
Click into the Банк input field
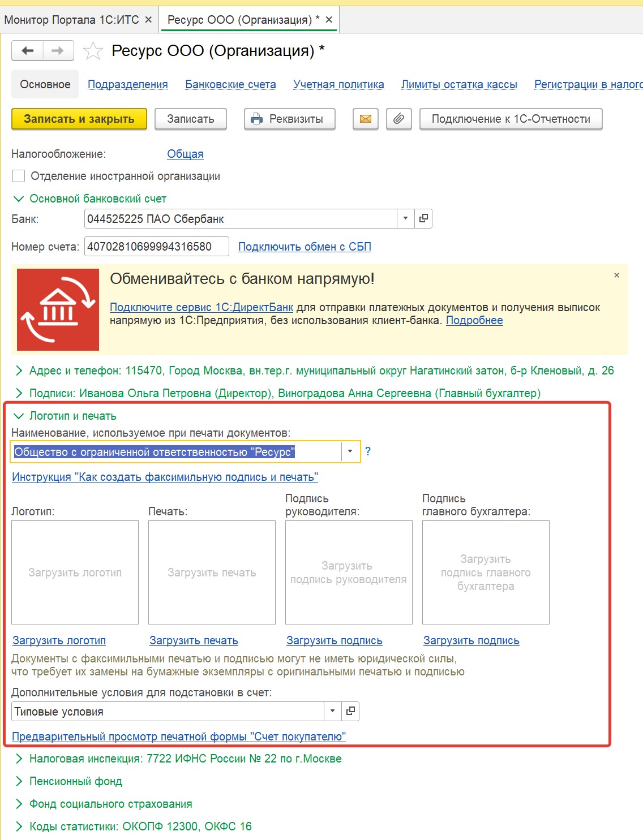tap(241, 218)
